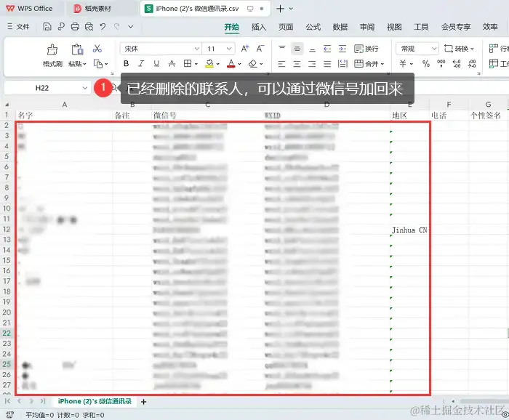Viewport: 509px width, 420px height.
Task: Toggle align right
Action: [312, 63]
